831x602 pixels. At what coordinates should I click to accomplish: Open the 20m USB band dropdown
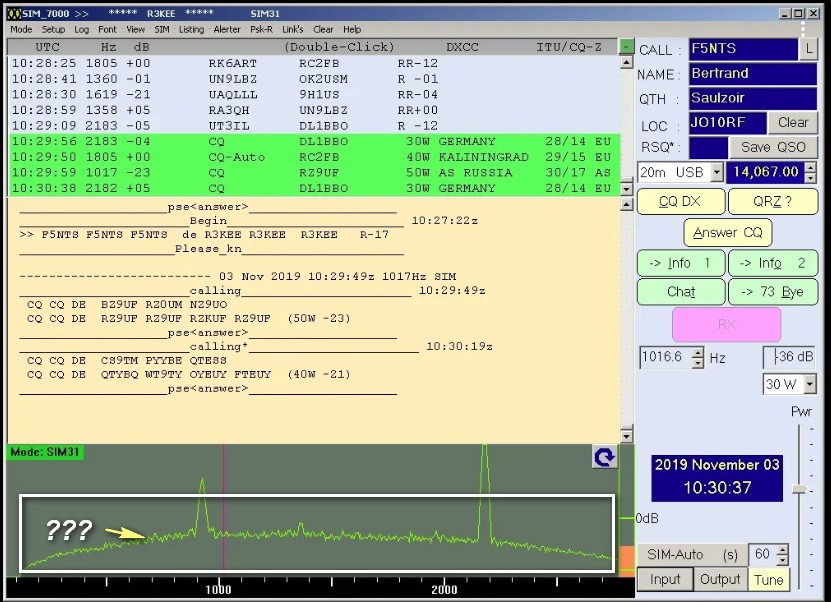[716, 172]
